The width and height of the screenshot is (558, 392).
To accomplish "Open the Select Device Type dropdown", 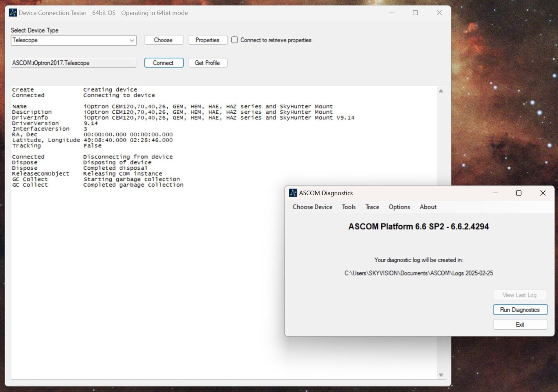I will (x=74, y=40).
